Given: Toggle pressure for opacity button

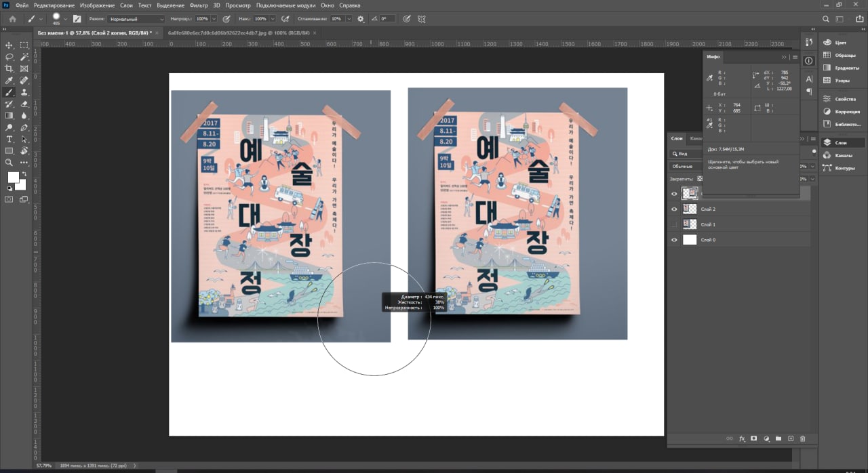Looking at the screenshot, I should [226, 19].
